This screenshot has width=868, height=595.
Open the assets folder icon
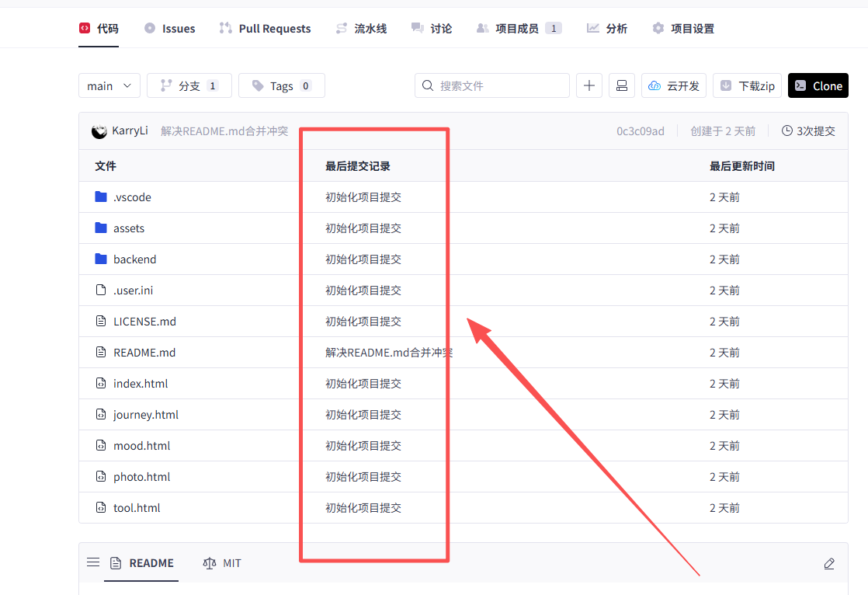101,228
